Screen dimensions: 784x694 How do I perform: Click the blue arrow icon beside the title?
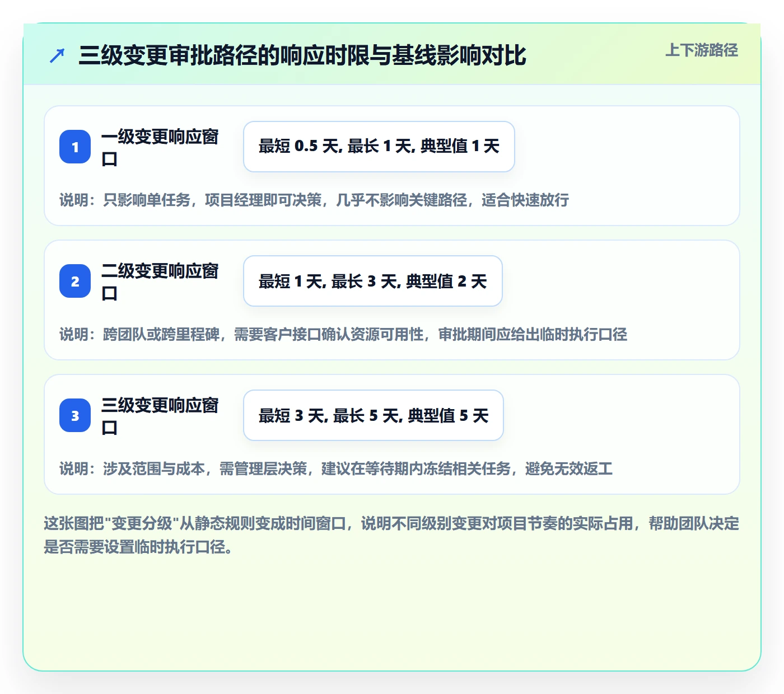[57, 55]
